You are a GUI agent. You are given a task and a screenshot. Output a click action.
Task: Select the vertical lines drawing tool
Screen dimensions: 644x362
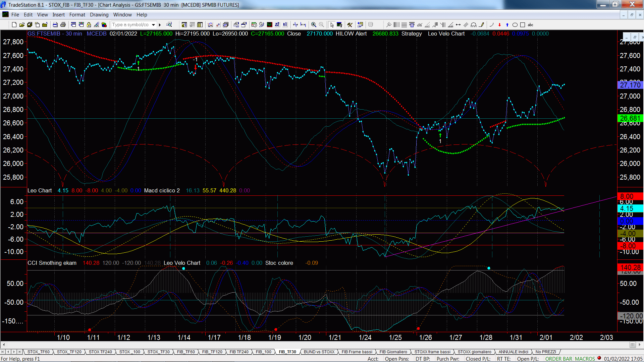coord(396,25)
